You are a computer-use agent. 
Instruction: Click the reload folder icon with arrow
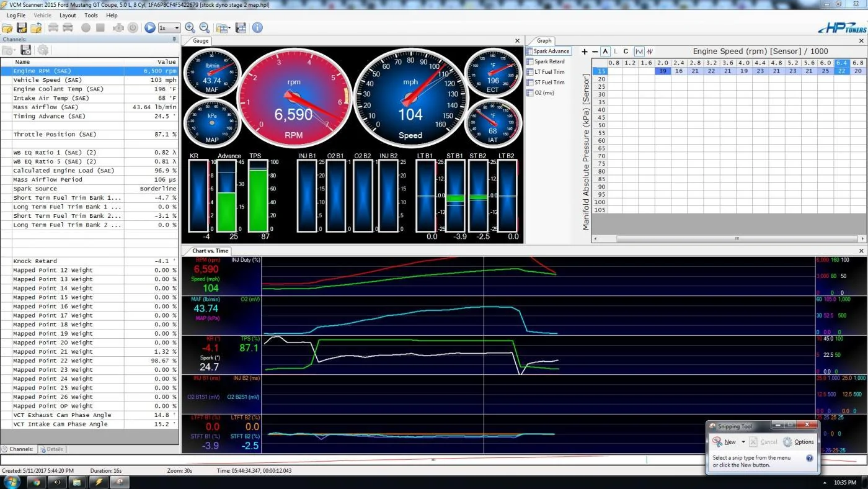[x=37, y=28]
